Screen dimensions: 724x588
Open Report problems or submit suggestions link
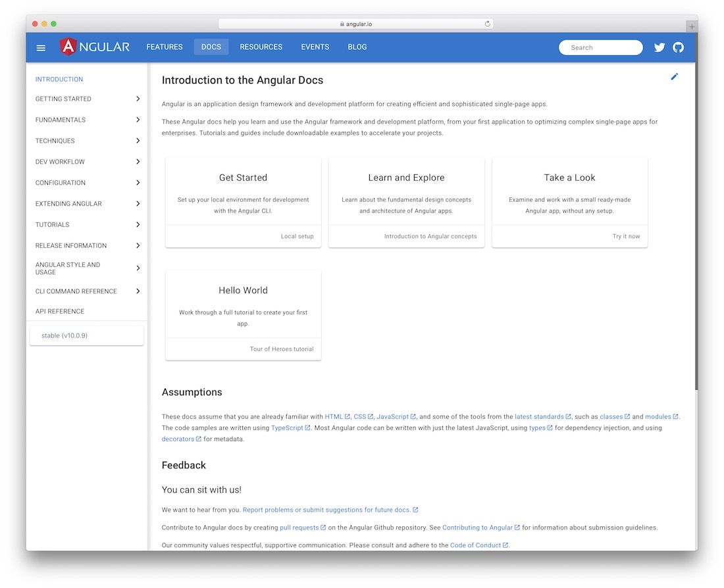pos(326,510)
